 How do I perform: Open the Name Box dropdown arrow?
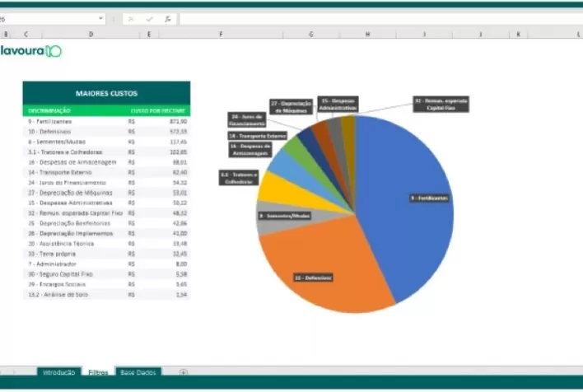point(100,18)
